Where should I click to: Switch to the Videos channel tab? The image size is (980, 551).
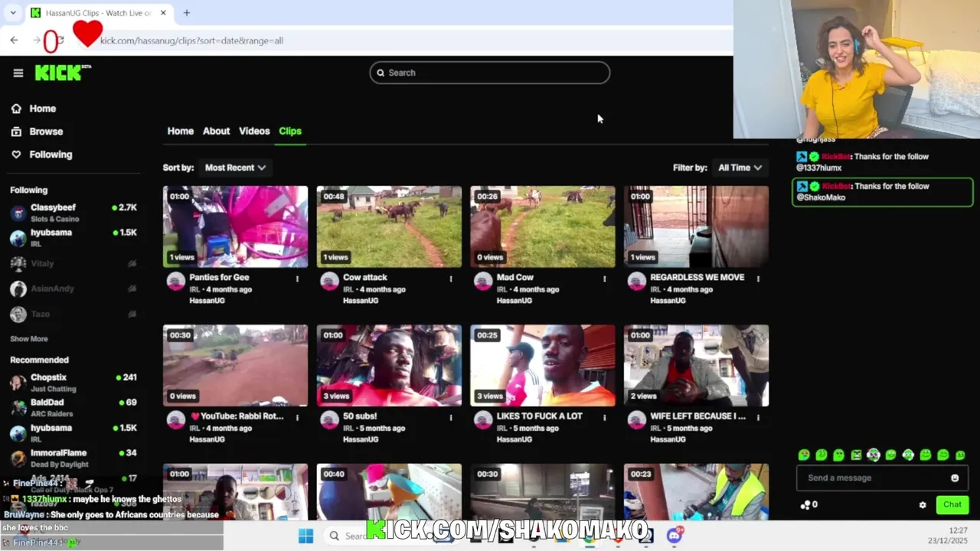(x=254, y=131)
